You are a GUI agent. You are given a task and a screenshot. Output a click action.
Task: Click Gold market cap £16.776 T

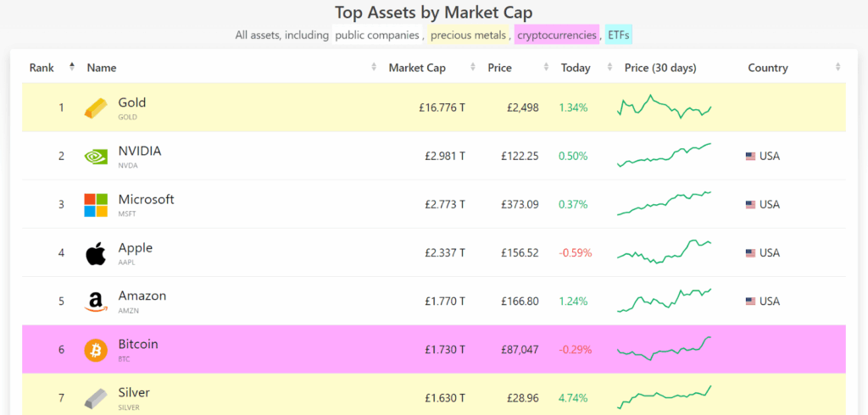coord(442,108)
